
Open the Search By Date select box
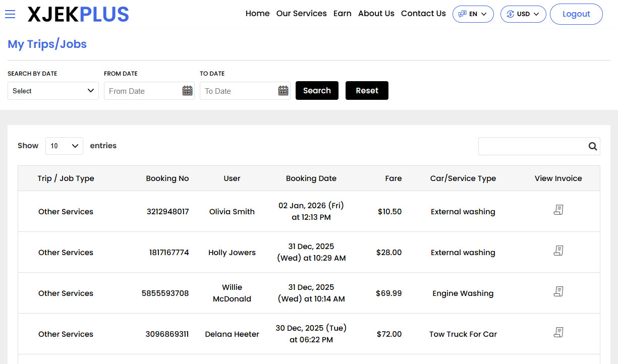(53, 91)
